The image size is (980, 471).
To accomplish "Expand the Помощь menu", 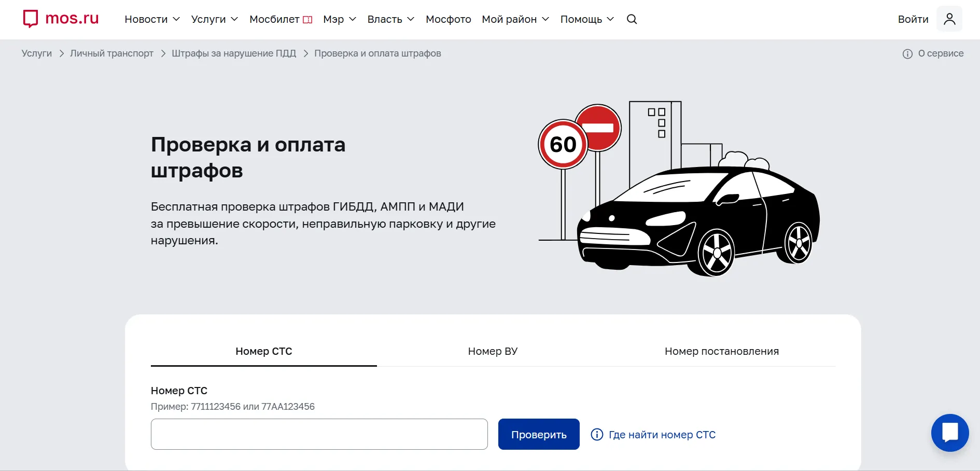I will pos(586,19).
